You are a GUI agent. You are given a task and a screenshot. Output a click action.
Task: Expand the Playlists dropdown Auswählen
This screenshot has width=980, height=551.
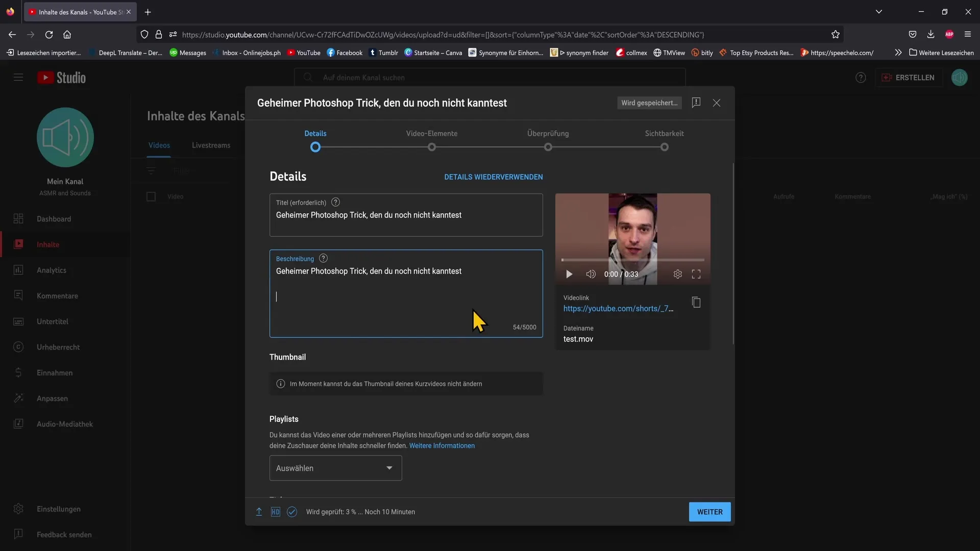click(335, 467)
